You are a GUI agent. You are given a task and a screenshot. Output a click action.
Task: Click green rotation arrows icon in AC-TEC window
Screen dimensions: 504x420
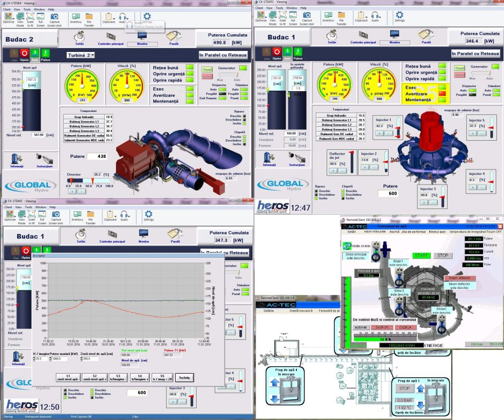pos(347,246)
